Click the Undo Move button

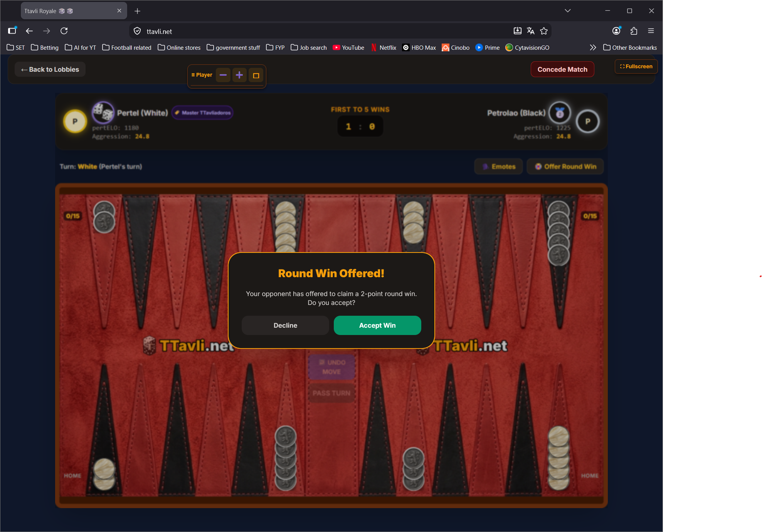tap(331, 367)
